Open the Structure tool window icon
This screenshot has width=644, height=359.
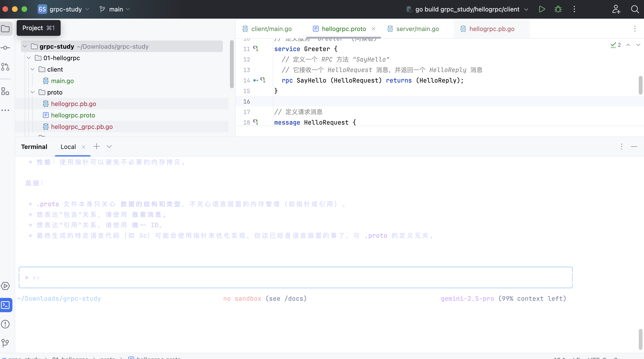5,91
